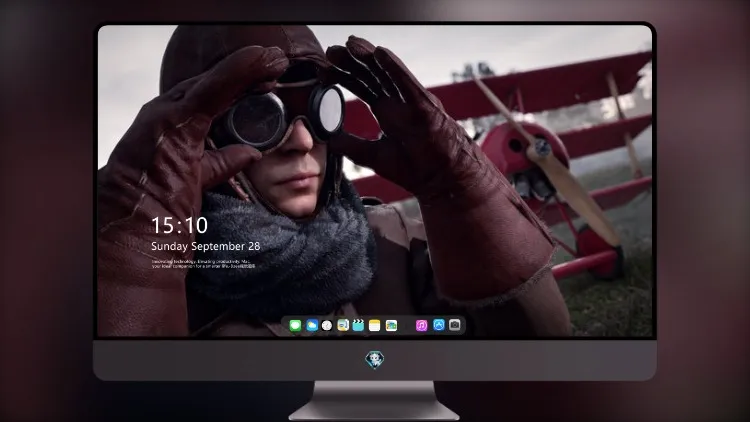Open the Photos gallery app in dock
The height and width of the screenshot is (422, 750).
pos(391,325)
